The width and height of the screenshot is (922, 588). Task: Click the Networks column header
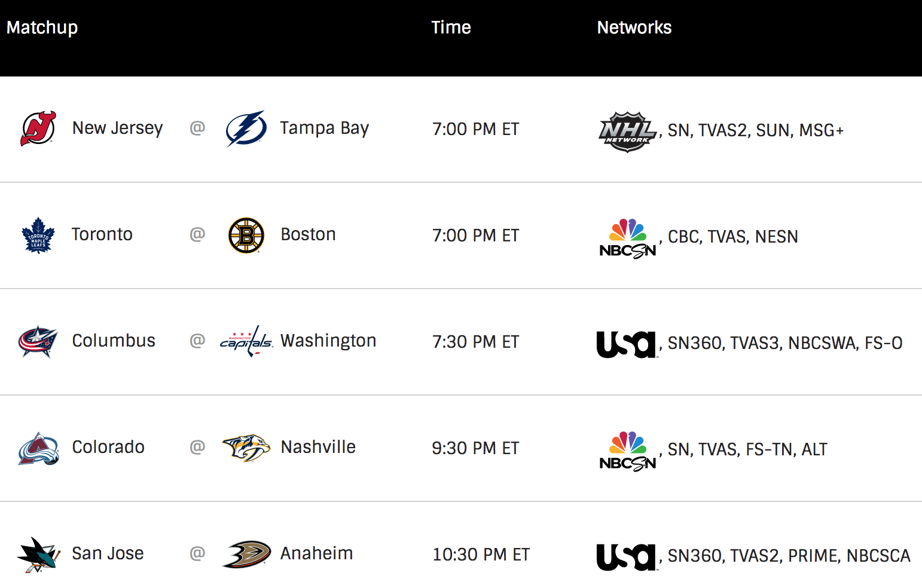click(x=634, y=27)
